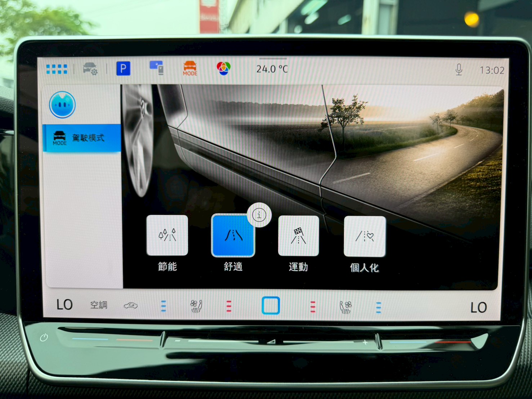Viewport: 532px width, 399px height.
Task: Show info for the selected driving mode
Action: click(259, 215)
